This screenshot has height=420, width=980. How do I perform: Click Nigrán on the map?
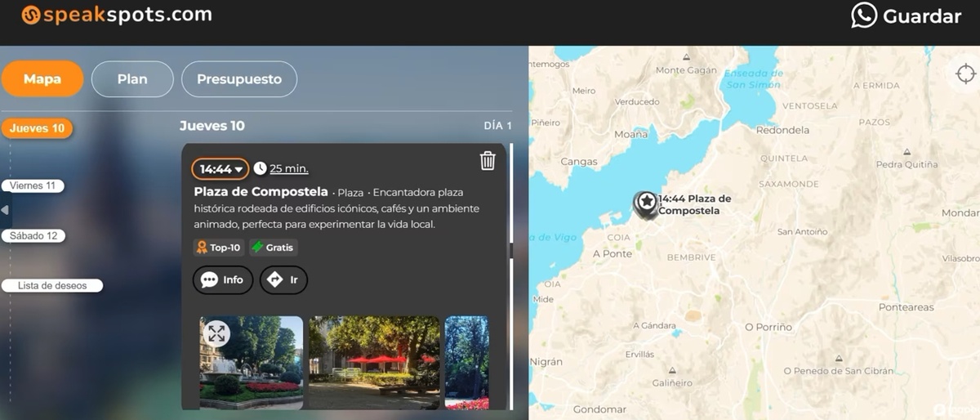click(x=546, y=361)
